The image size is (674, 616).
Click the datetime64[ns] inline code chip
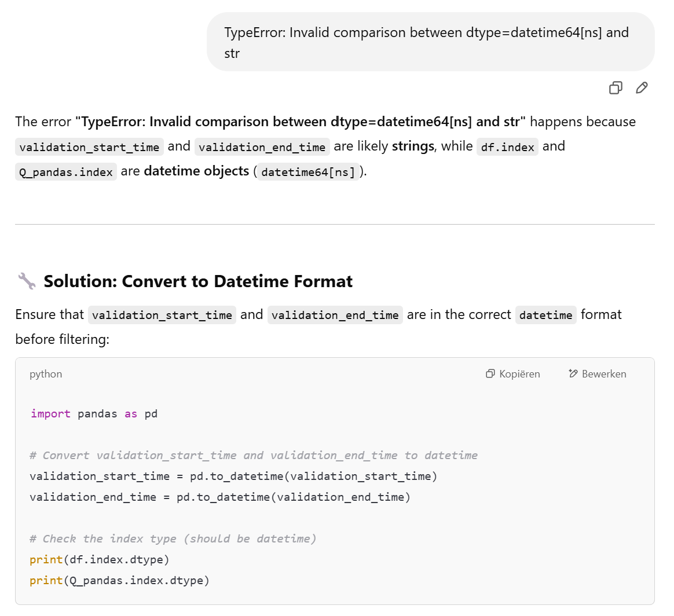[x=308, y=172]
